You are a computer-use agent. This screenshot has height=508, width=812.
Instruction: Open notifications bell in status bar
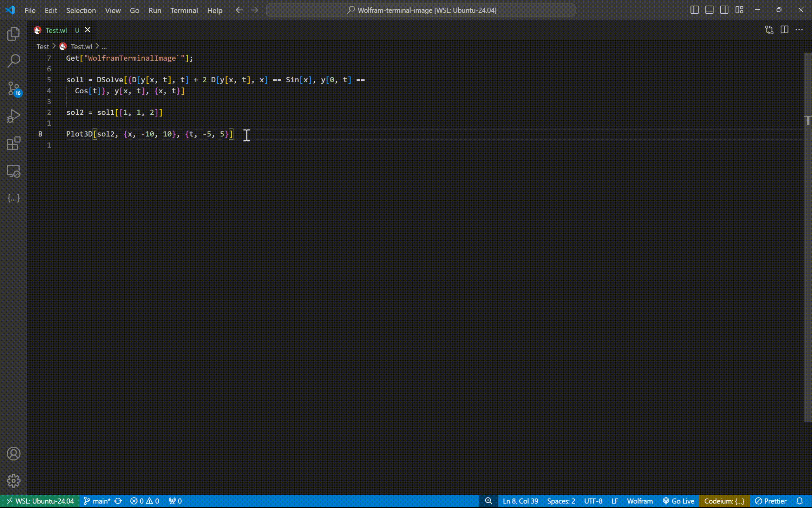tap(800, 501)
